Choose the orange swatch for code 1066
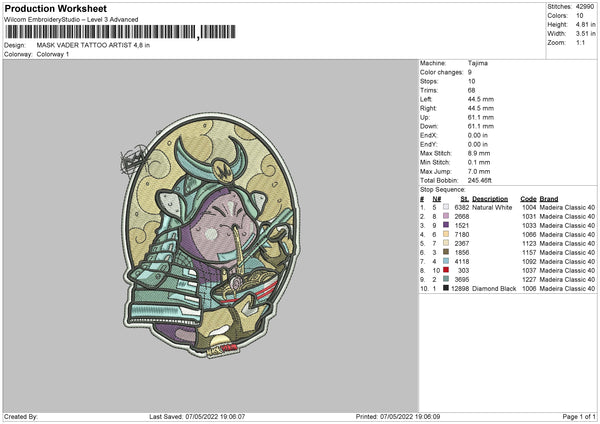This screenshot has height=424, width=600. (x=446, y=234)
